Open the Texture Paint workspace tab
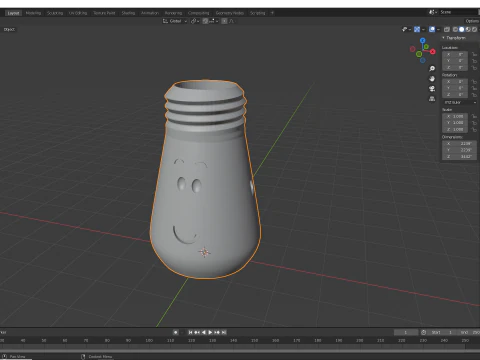This screenshot has width=480, height=360. tap(104, 13)
